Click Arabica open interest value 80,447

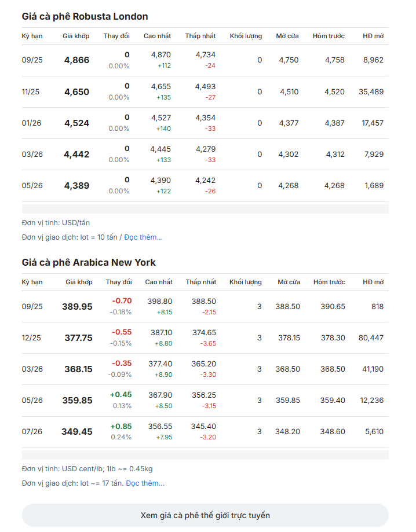371,337
